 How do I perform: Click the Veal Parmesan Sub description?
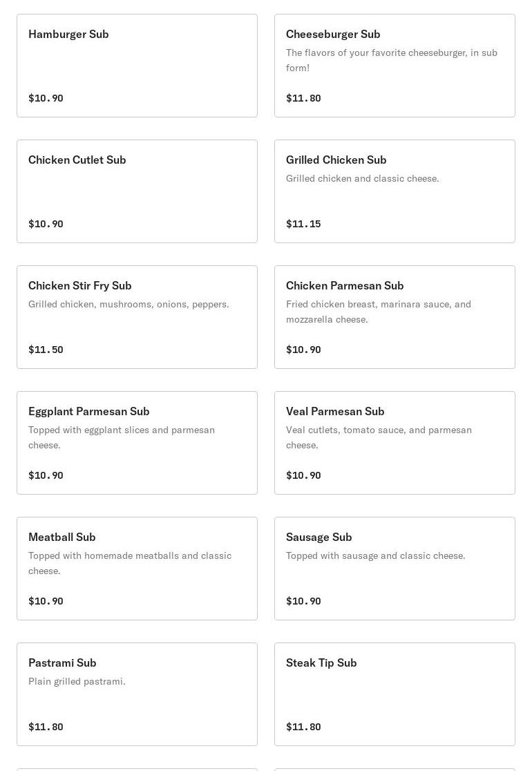pos(379,437)
